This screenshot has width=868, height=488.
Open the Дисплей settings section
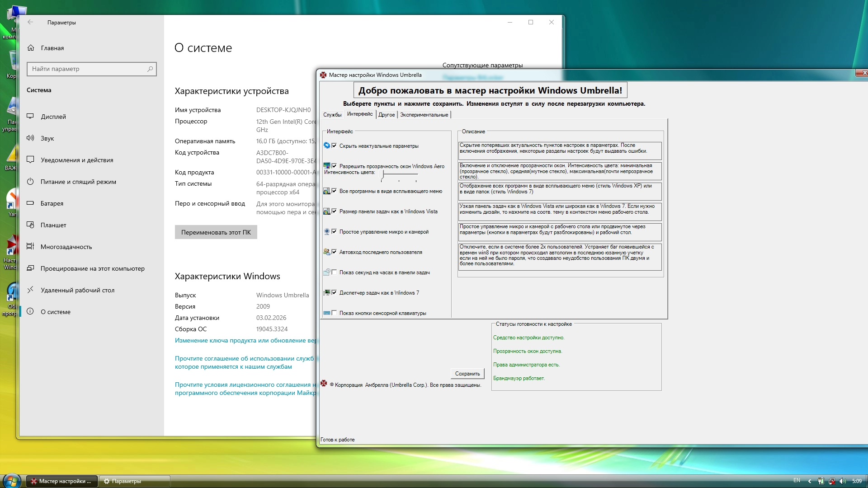point(53,117)
